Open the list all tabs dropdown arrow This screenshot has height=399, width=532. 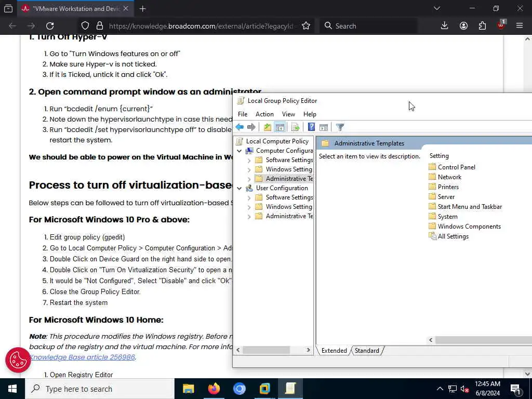(436, 8)
